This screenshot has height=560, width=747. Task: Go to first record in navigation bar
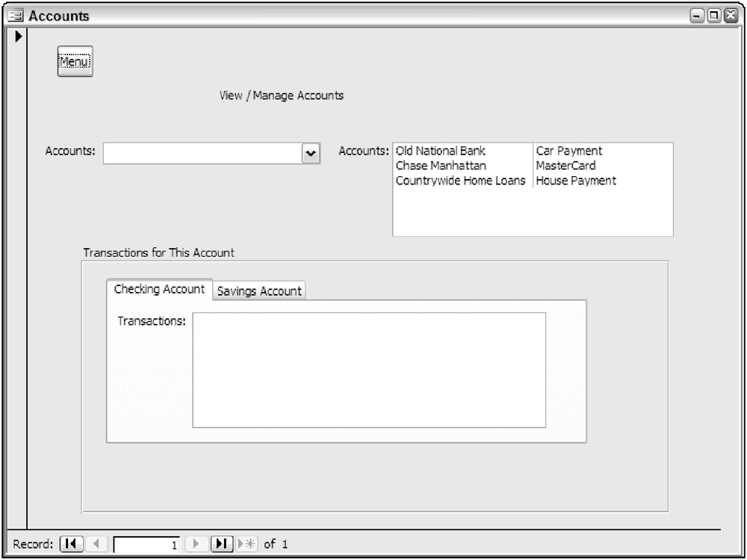pos(71,544)
